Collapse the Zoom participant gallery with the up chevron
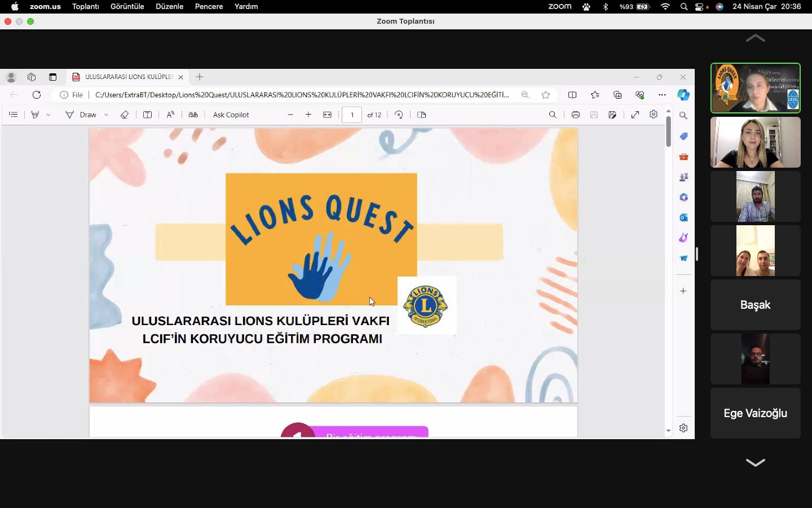 point(755,38)
